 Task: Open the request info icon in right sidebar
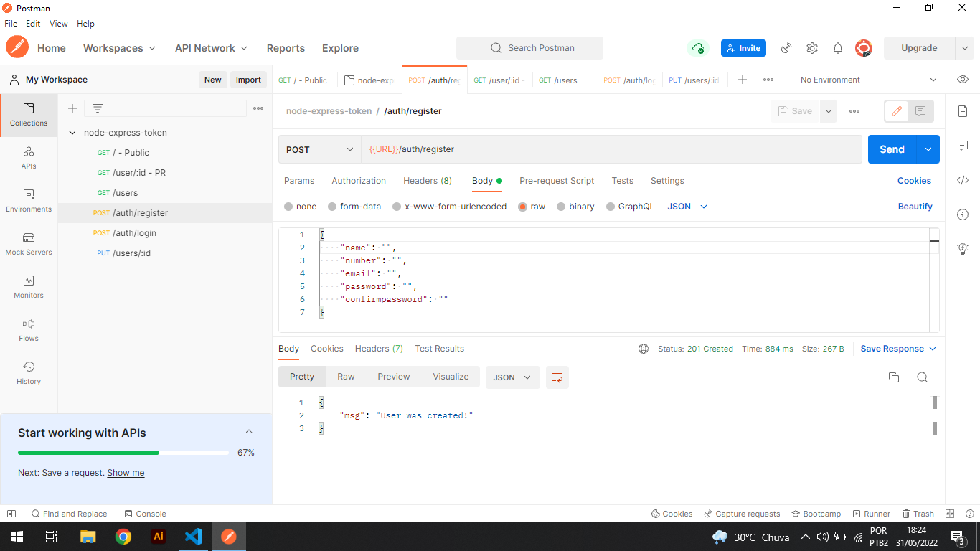[x=963, y=215]
